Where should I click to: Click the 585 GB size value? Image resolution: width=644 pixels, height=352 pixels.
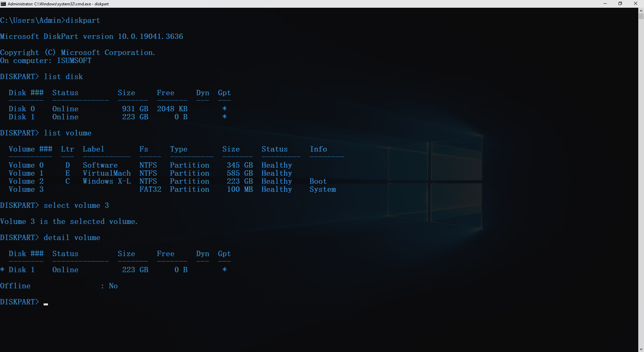tap(240, 173)
